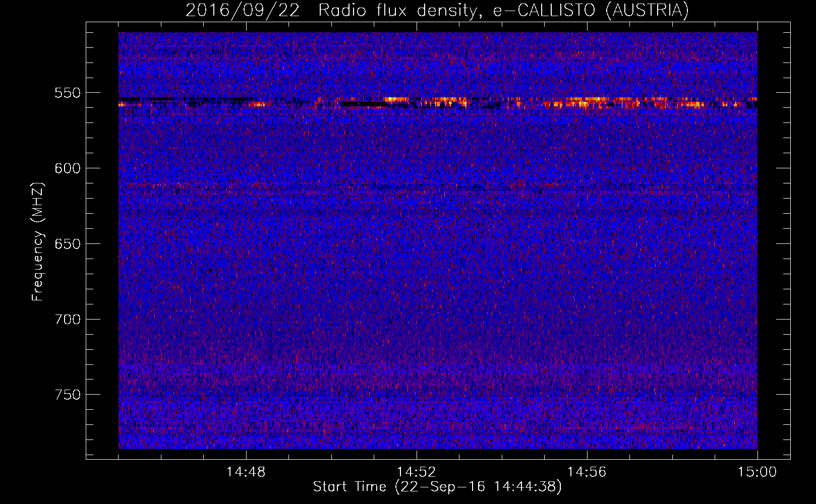
Task: Click the 650 frequency tick label
Action: pos(68,244)
